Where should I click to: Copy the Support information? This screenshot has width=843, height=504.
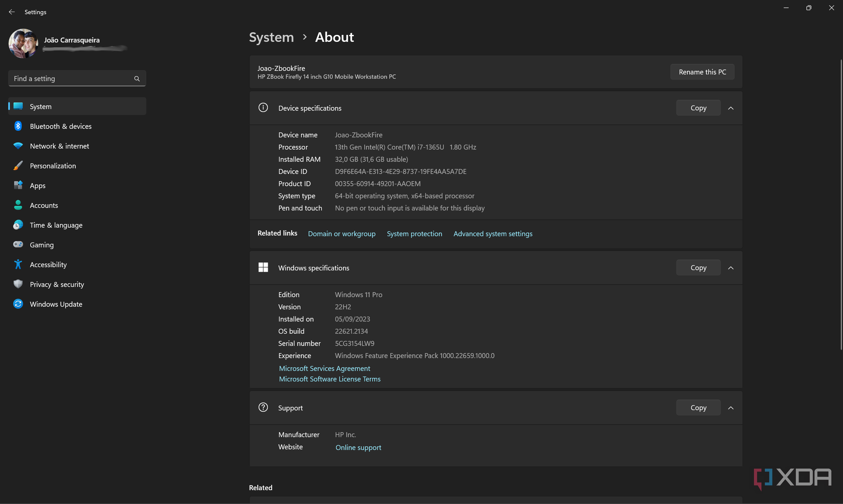pos(698,407)
